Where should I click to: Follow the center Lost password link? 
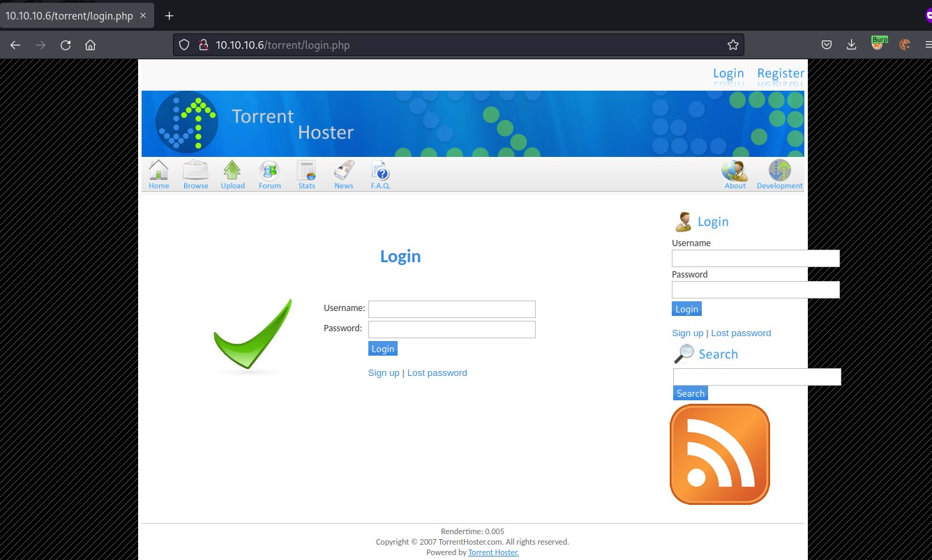(437, 372)
